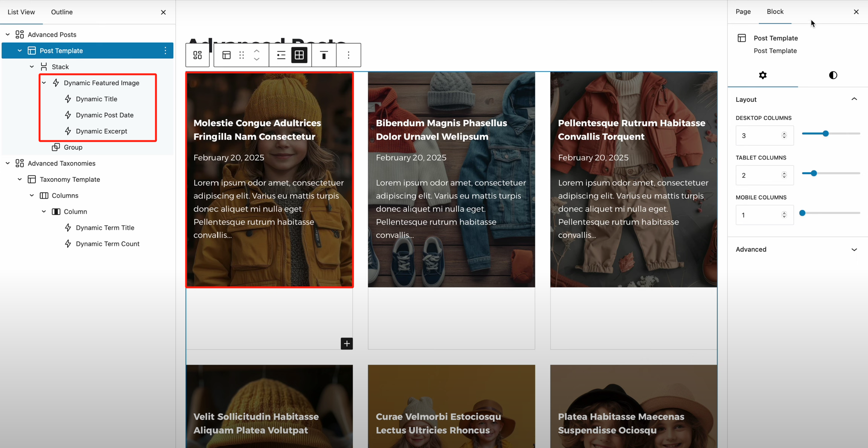Click the Desktop Columns slider handle

(825, 133)
